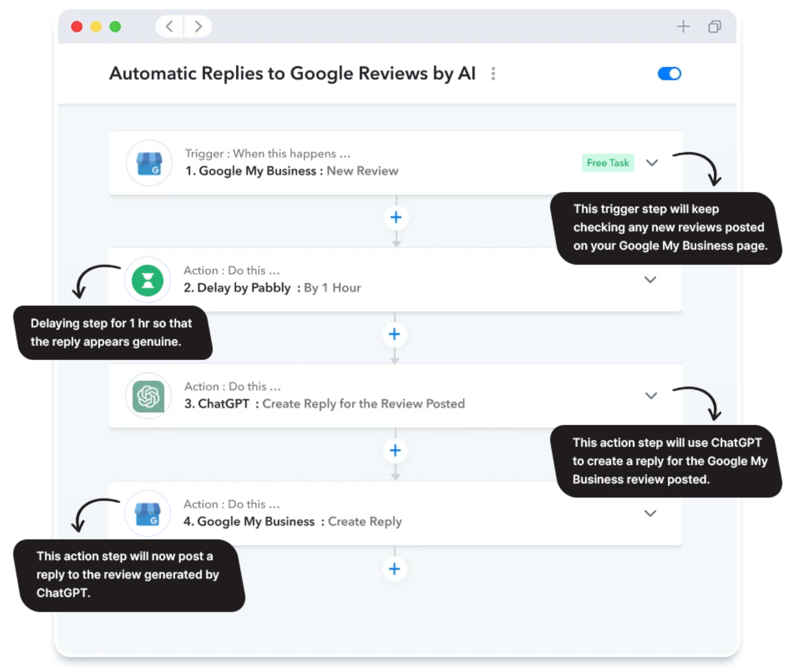Open the three-dot workflow options menu
The height and width of the screenshot is (672, 794).
click(493, 74)
